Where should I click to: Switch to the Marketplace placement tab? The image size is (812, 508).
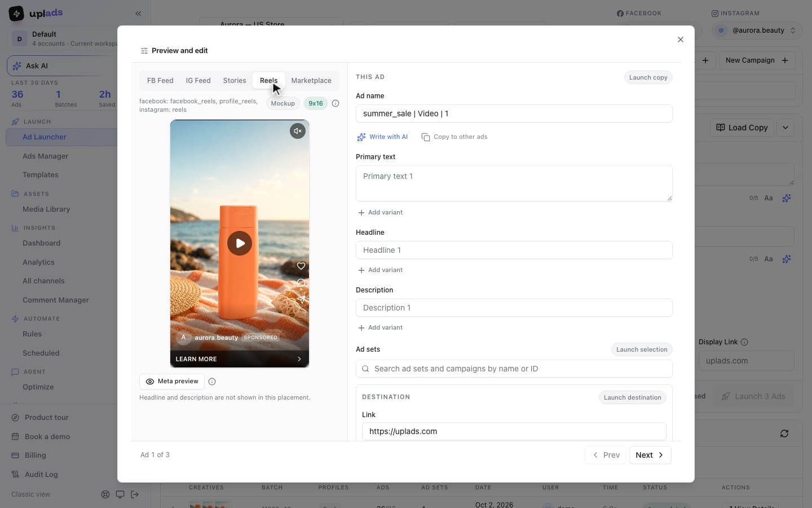tap(311, 81)
